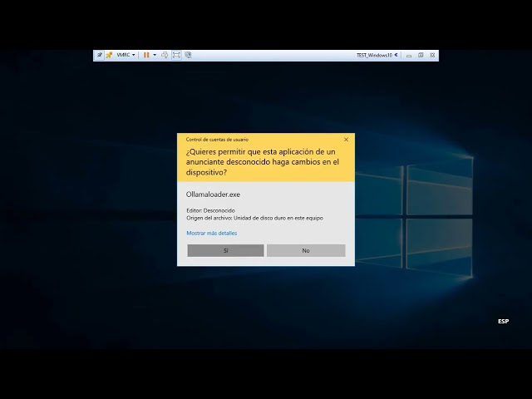Close the VMRC console toolbar
Screen dimensions: 532x399
click(x=432, y=55)
